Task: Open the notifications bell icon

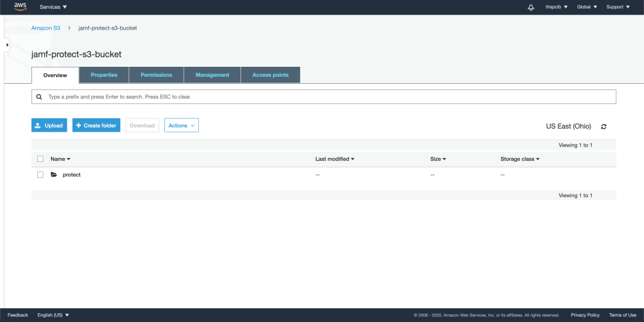Action: (x=530, y=7)
